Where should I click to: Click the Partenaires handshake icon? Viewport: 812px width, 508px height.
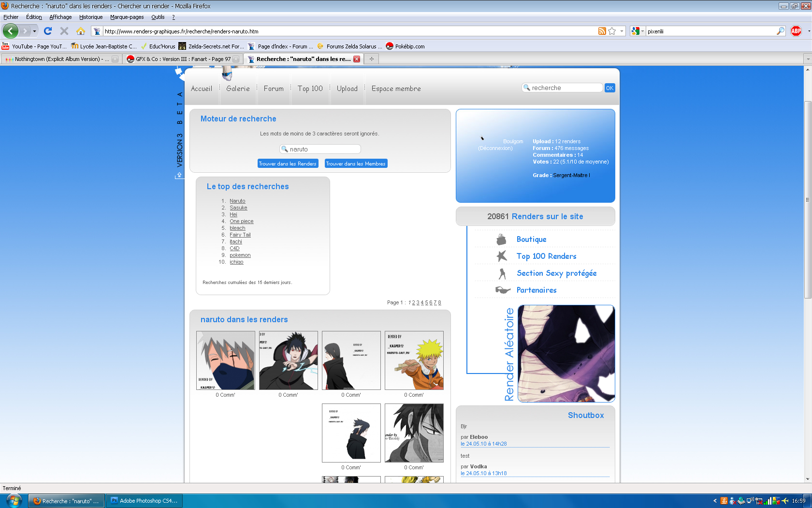tap(503, 290)
